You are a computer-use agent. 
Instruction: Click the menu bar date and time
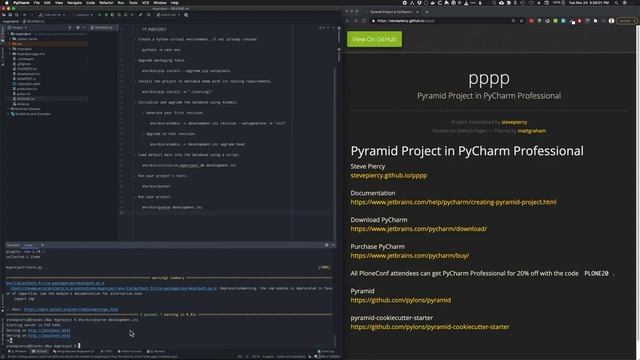click(589, 2)
